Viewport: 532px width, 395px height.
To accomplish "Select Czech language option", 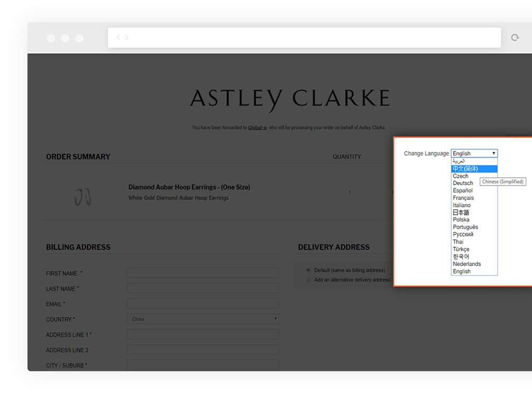I will coord(474,176).
